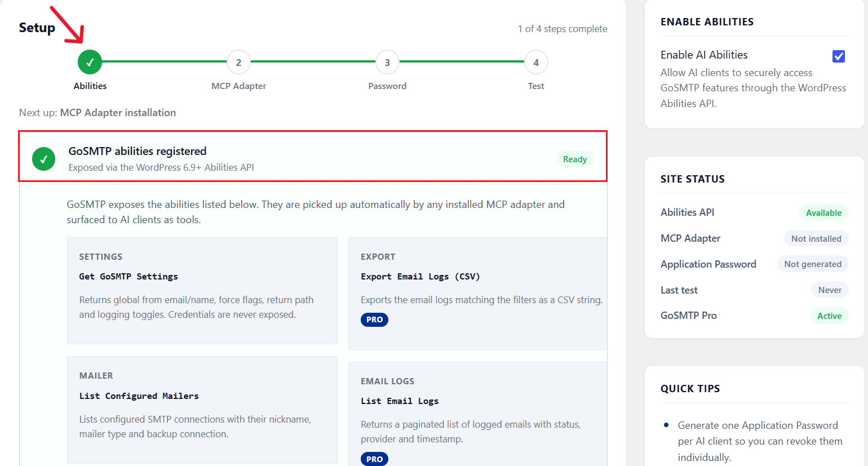Click the Never badge beside Last test
The image size is (868, 466).
coord(830,290)
